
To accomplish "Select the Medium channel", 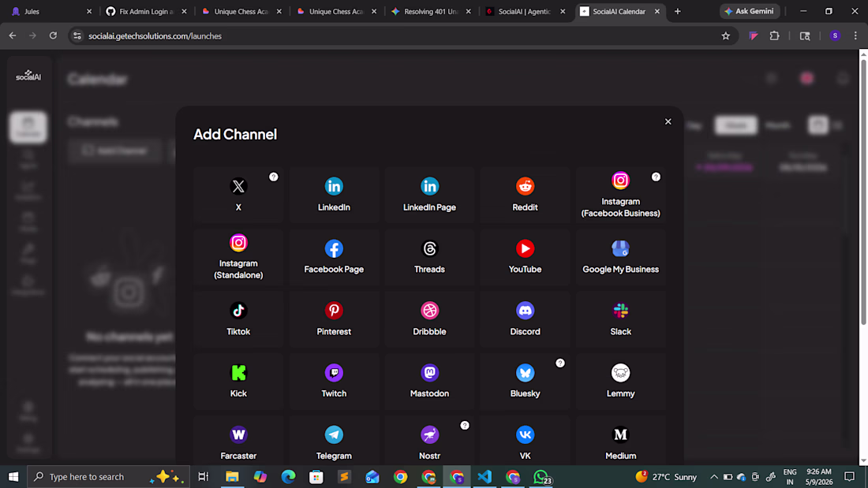I will click(620, 441).
